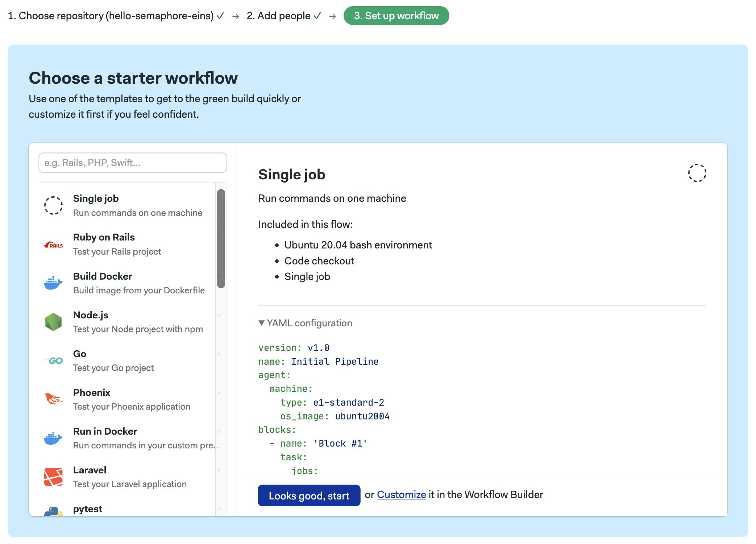Select the Phoenix workflow icon
Screen dimensions: 756x544
[x=54, y=398]
